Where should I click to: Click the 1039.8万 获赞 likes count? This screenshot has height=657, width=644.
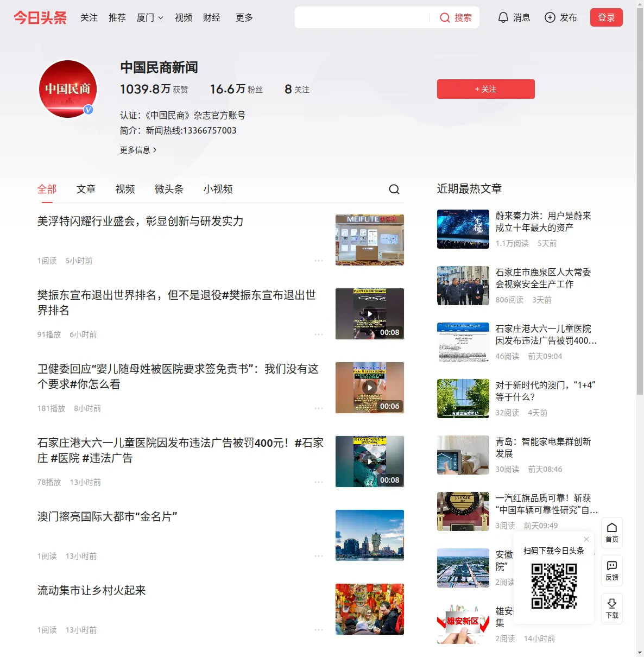coord(154,89)
